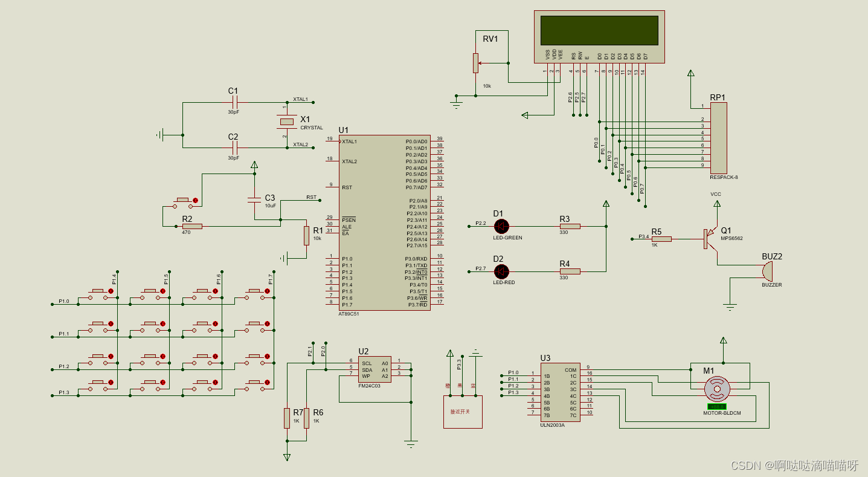Click the P3.3 label on the proximity switch
Image resolution: width=868 pixels, height=477 pixels.
click(459, 365)
